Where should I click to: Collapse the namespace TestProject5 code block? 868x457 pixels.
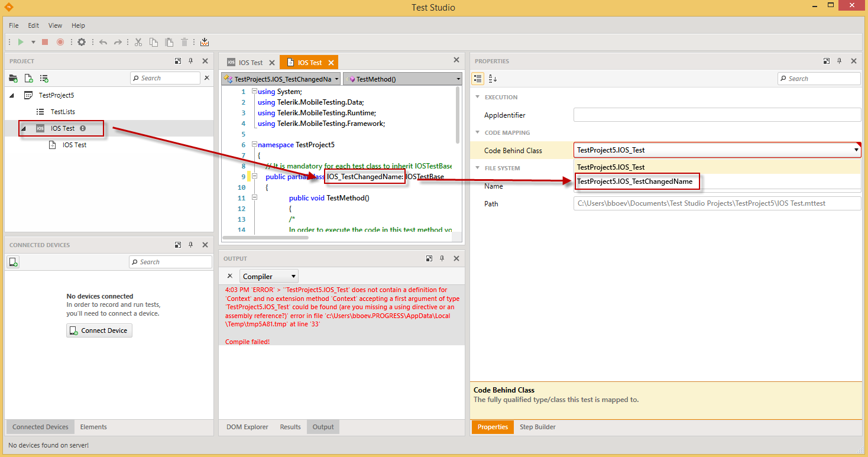pyautogui.click(x=254, y=144)
